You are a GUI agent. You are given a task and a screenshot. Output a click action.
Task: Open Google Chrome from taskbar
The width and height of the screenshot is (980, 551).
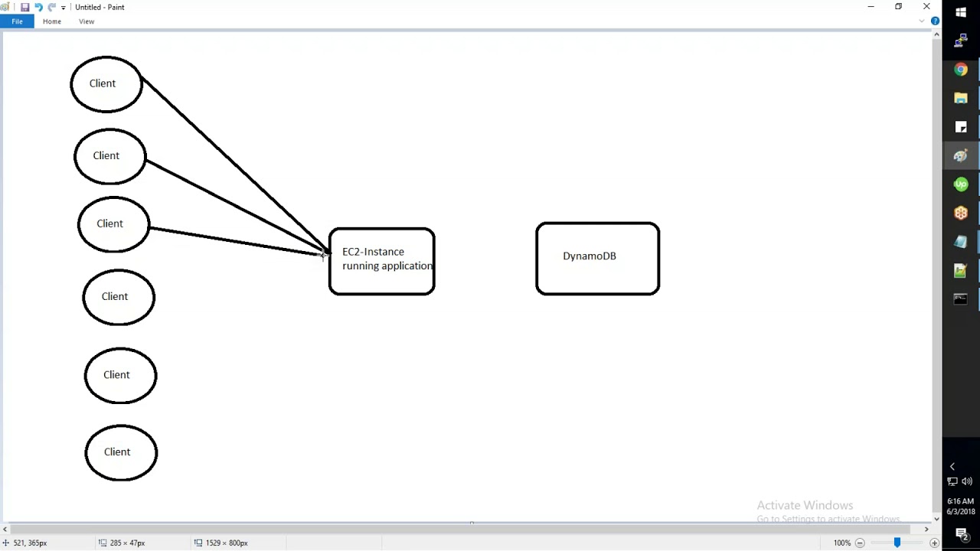click(x=961, y=70)
